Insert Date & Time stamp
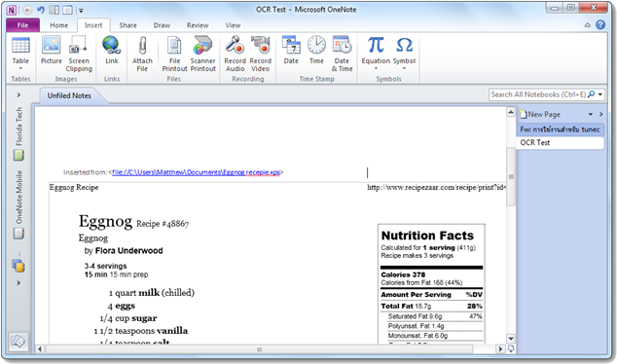Image resolution: width=617 pixels, height=364 pixels. (342, 54)
